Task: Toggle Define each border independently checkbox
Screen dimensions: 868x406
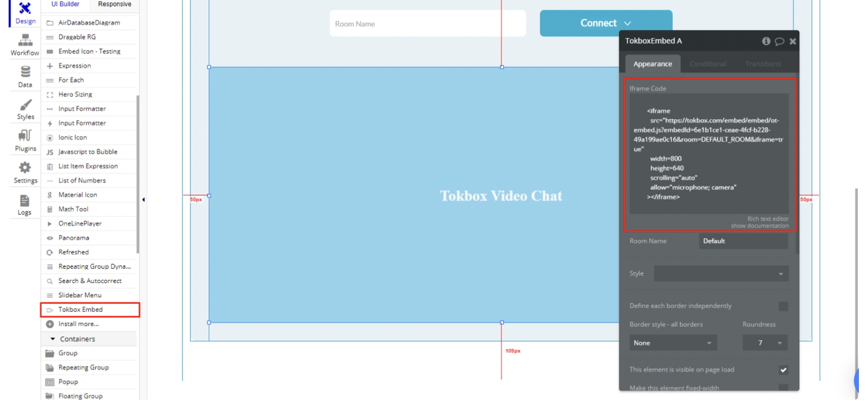Action: [x=783, y=306]
